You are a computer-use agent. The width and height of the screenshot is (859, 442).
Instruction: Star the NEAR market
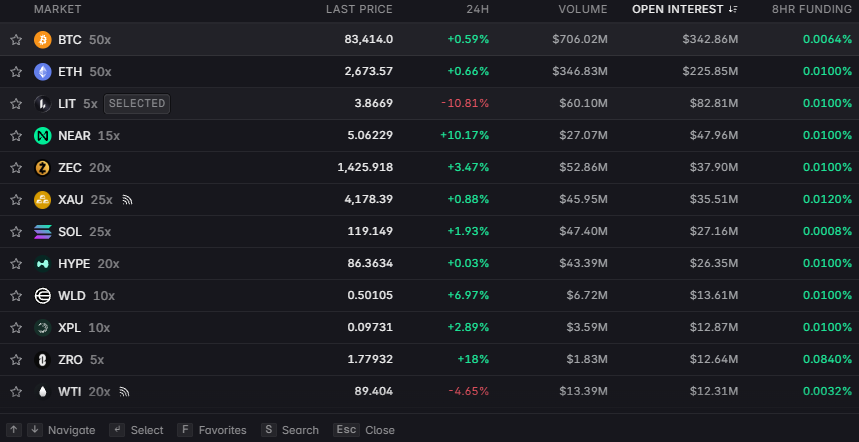(x=16, y=136)
